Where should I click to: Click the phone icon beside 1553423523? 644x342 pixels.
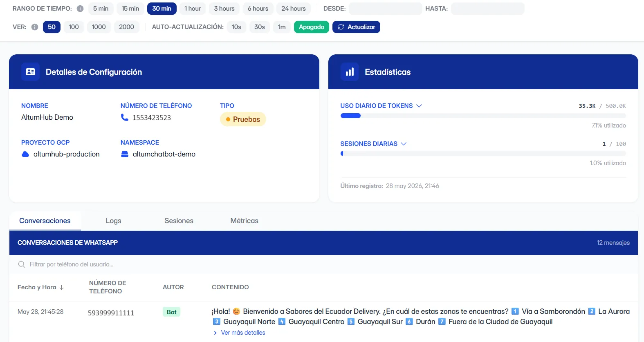click(125, 117)
